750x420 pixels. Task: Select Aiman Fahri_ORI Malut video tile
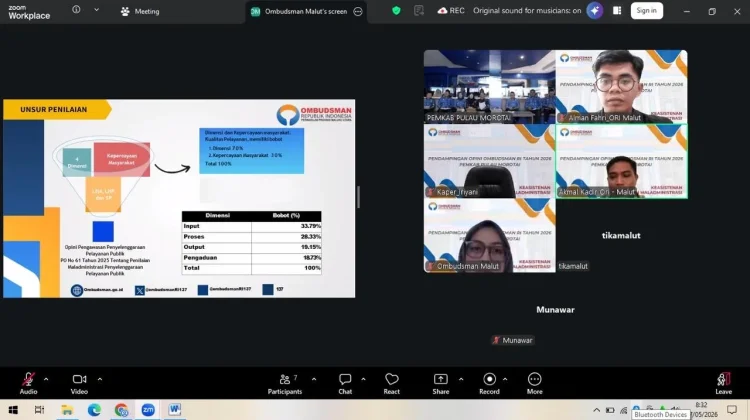(621, 87)
